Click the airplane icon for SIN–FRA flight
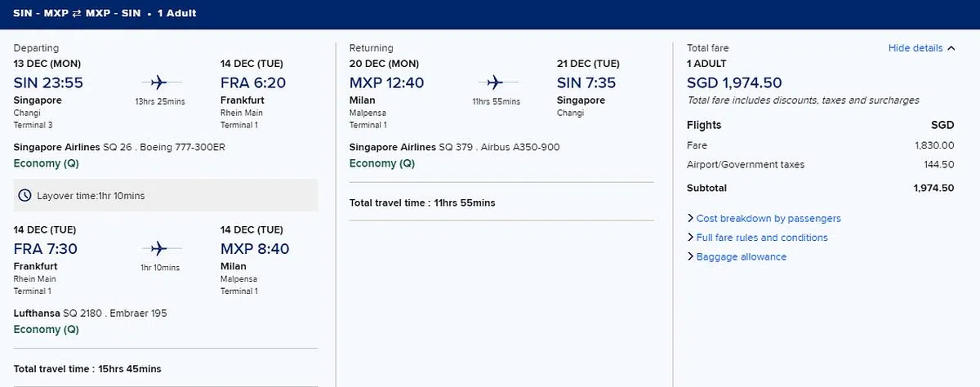This screenshot has height=387, width=980. [159, 82]
